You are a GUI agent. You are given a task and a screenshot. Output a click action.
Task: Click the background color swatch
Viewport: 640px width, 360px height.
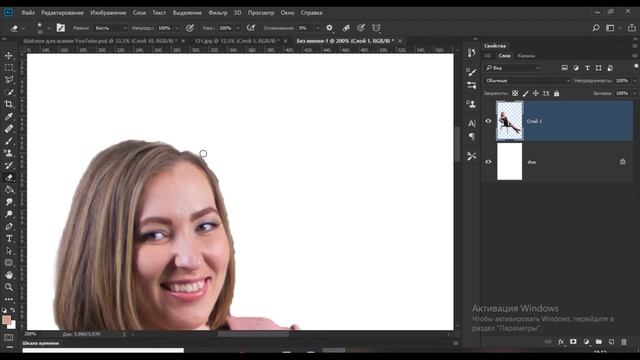point(13,325)
